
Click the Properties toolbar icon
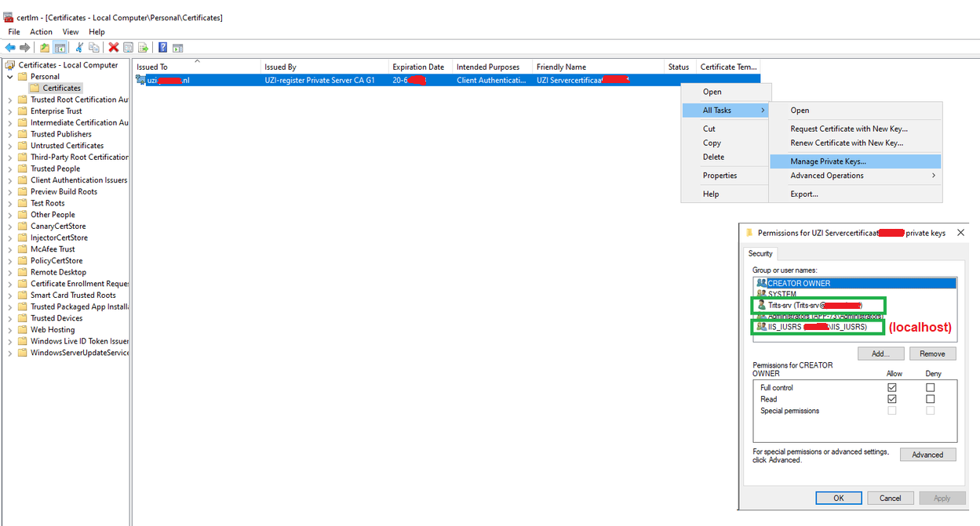tap(129, 48)
